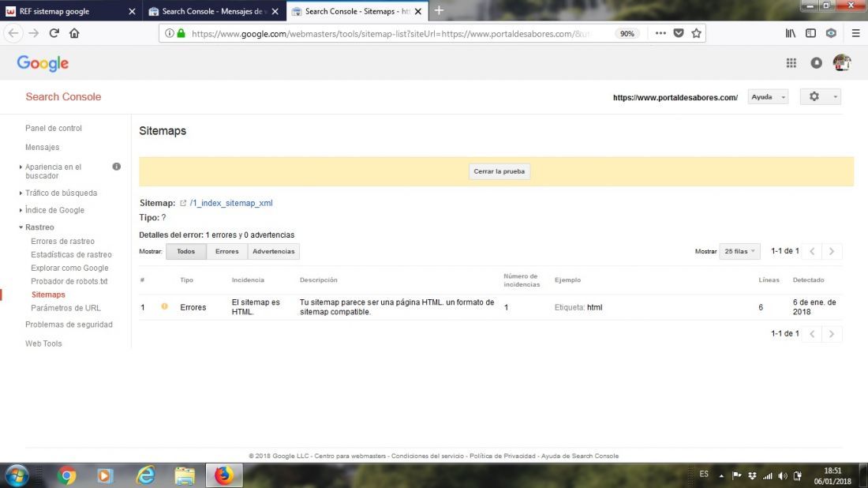Reload the current page

(x=54, y=33)
